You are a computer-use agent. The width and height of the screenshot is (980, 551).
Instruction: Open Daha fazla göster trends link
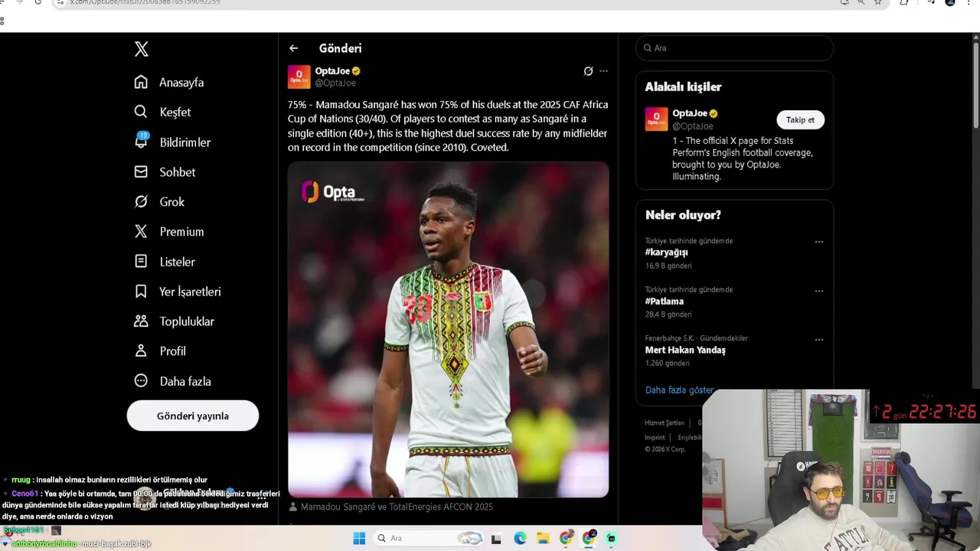pos(679,390)
